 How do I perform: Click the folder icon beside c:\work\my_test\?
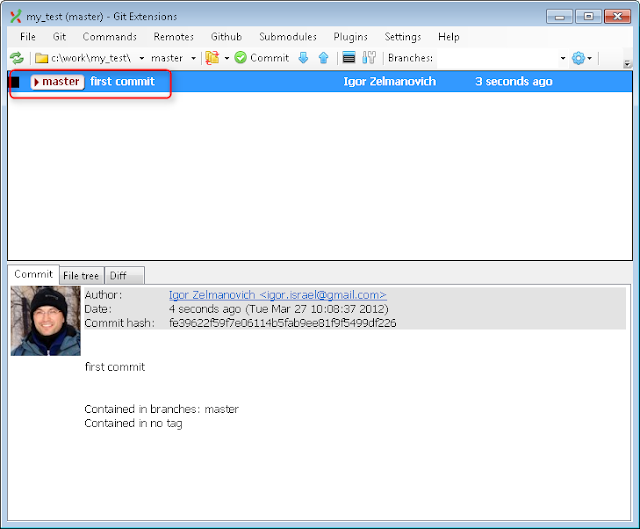(x=41, y=58)
